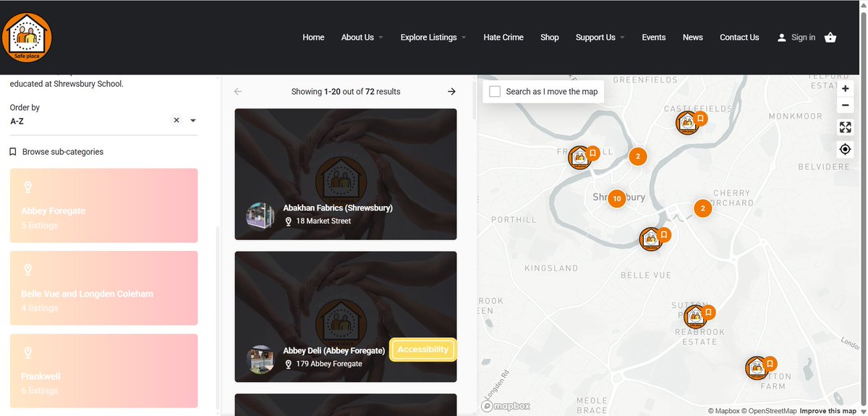Zoom in on the map

click(x=845, y=88)
